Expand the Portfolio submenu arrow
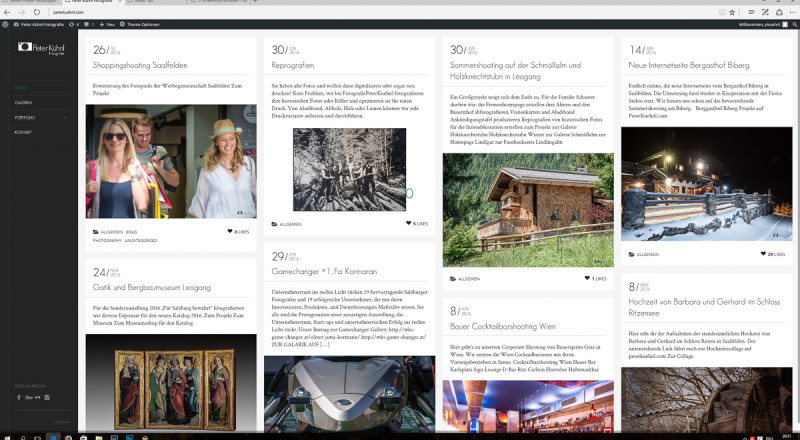The image size is (800, 440). click(66, 117)
